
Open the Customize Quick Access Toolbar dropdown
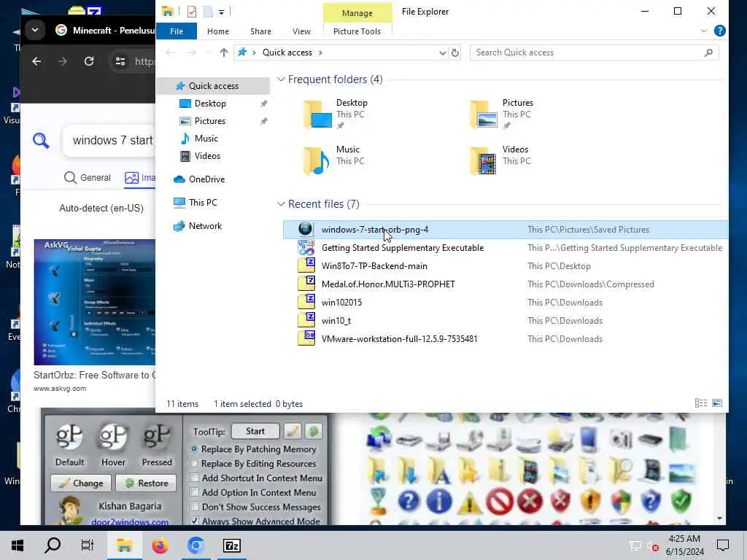point(222,12)
